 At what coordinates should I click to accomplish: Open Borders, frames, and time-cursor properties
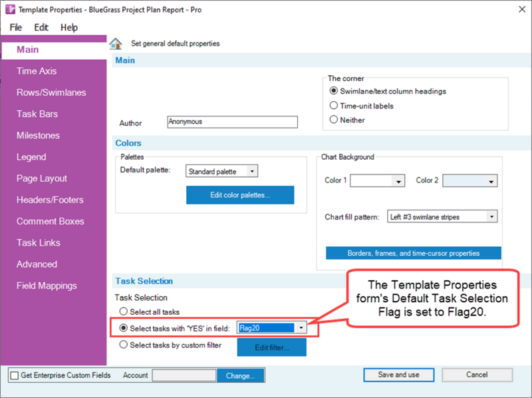[x=413, y=253]
